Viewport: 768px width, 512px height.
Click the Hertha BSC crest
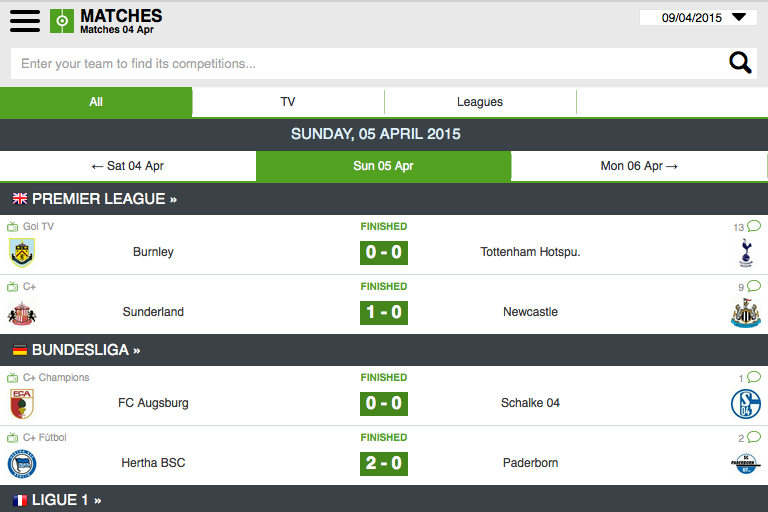point(22,463)
